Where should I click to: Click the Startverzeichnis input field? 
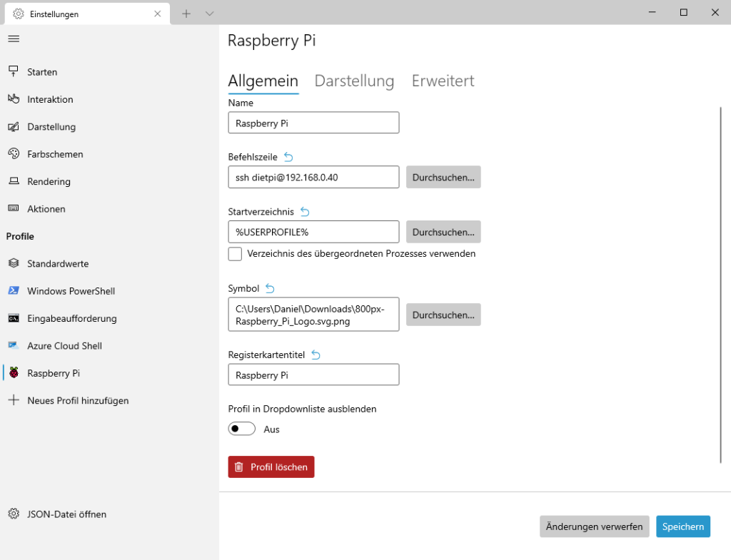314,232
